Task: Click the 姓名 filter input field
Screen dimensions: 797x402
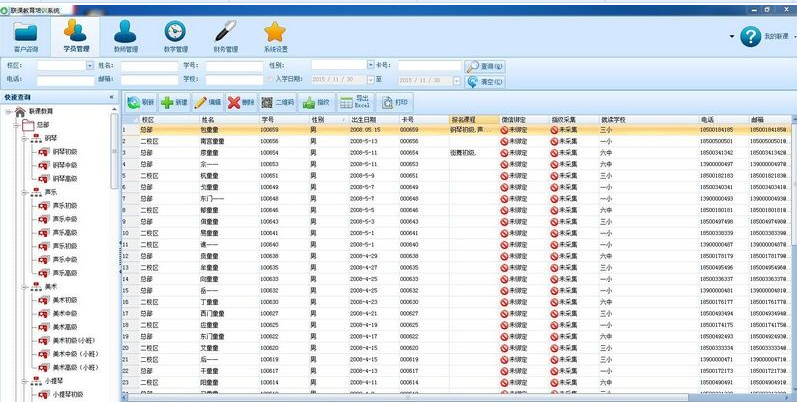Action: 149,67
